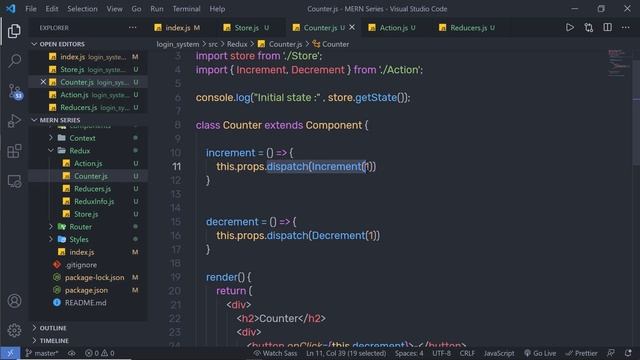Click the Redux breadcrumb segment
This screenshot has width=640, height=360.
click(x=237, y=44)
